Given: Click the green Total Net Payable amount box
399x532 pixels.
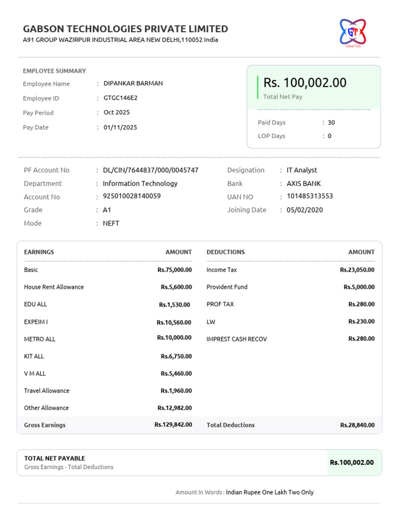Looking at the screenshot, I should (x=354, y=462).
